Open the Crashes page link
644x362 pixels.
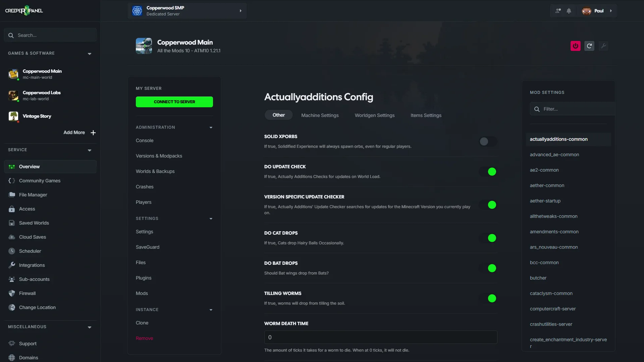[145, 187]
